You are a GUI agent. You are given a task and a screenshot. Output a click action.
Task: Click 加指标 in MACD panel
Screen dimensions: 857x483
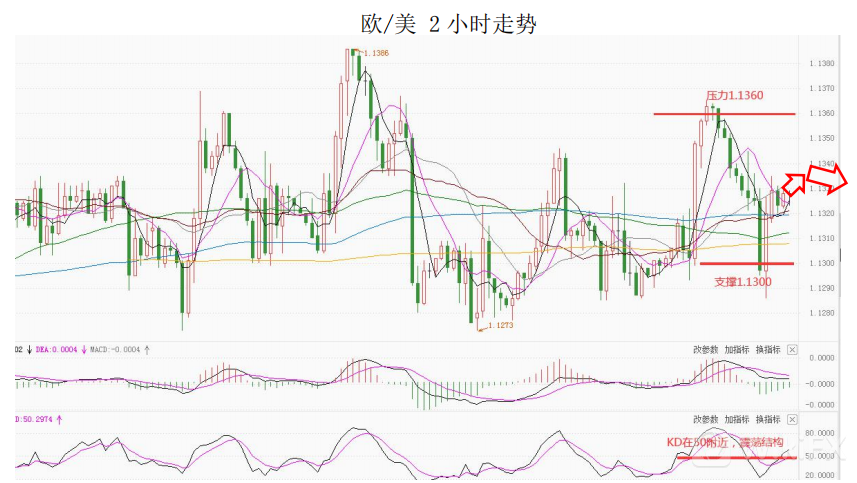point(737,350)
